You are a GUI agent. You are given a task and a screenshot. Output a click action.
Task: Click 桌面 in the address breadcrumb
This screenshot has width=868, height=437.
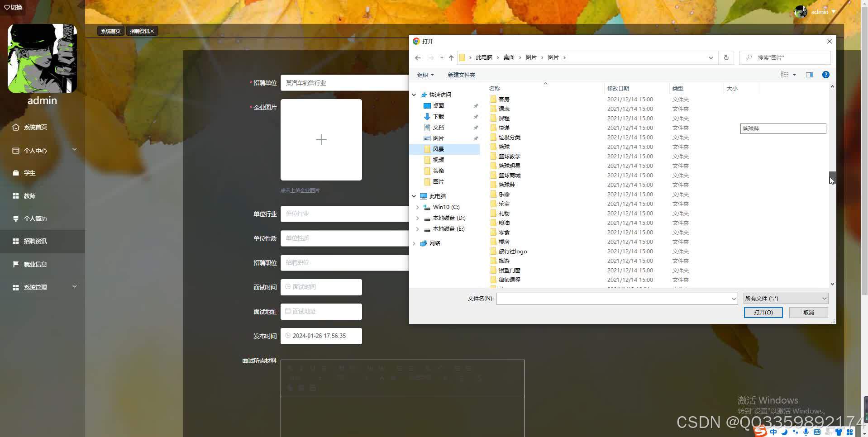tap(509, 57)
